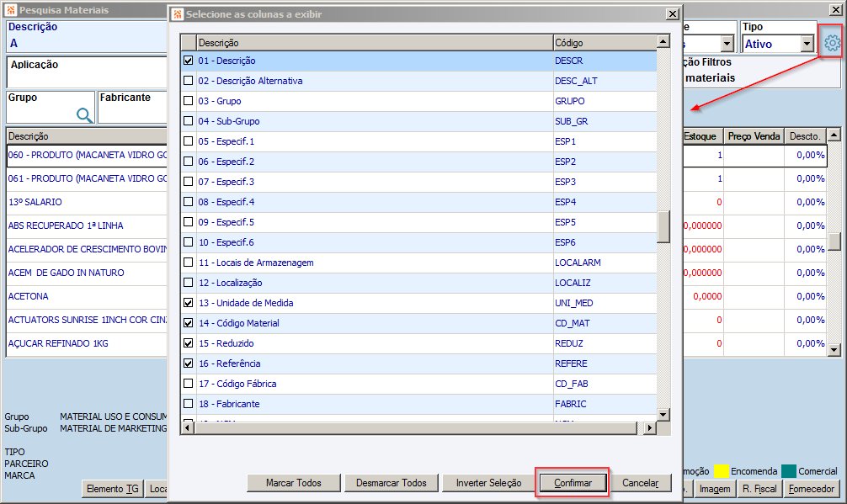Screen dimensions: 847x504
Task: Click the yellow Encomenda color box
Action: pos(722,471)
